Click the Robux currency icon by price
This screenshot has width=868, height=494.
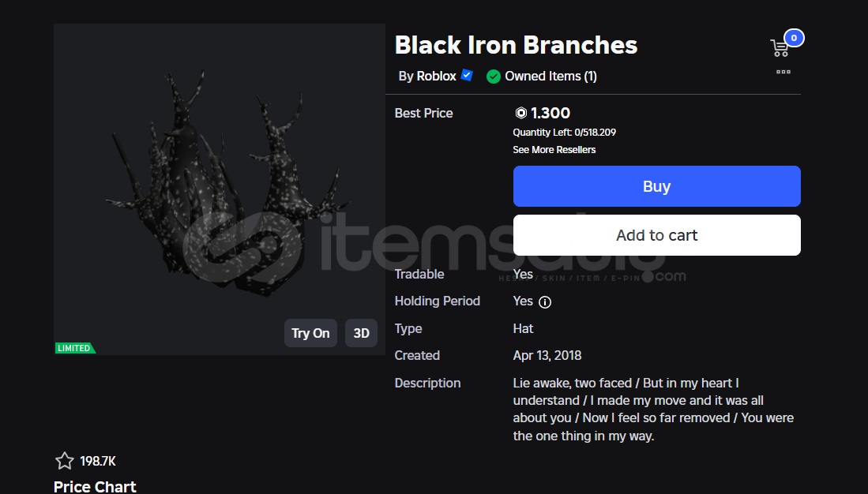(520, 113)
